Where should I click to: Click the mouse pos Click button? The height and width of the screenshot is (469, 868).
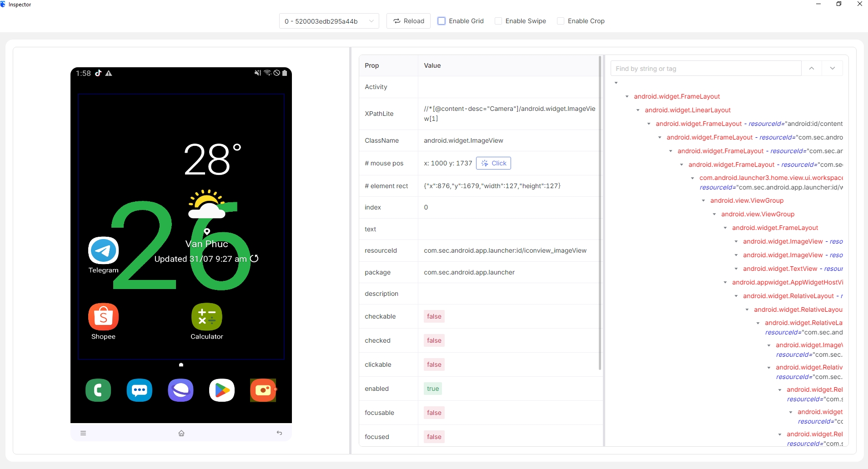click(x=493, y=163)
